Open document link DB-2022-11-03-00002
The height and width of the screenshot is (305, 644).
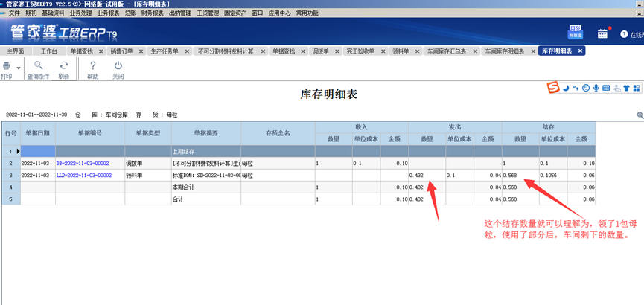(82, 164)
